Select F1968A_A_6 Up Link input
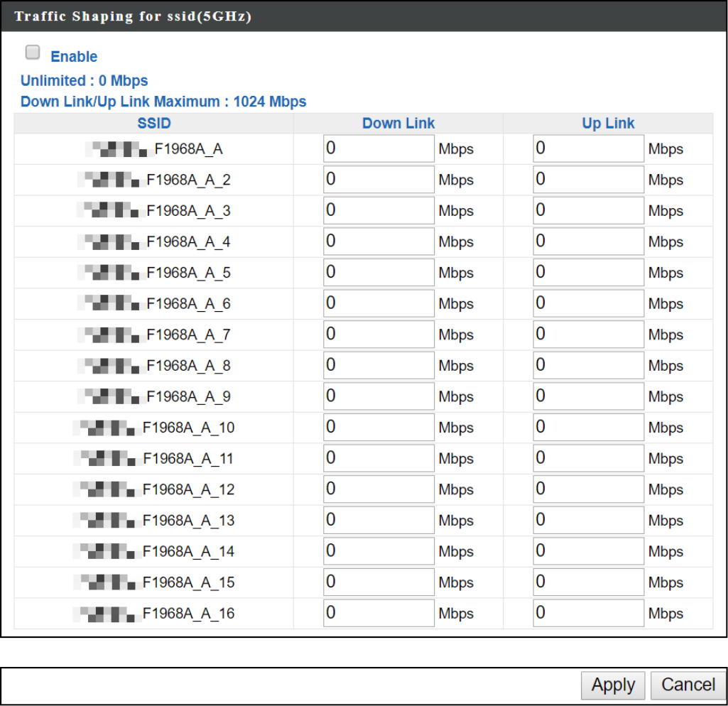The width and height of the screenshot is (728, 706). [589, 303]
